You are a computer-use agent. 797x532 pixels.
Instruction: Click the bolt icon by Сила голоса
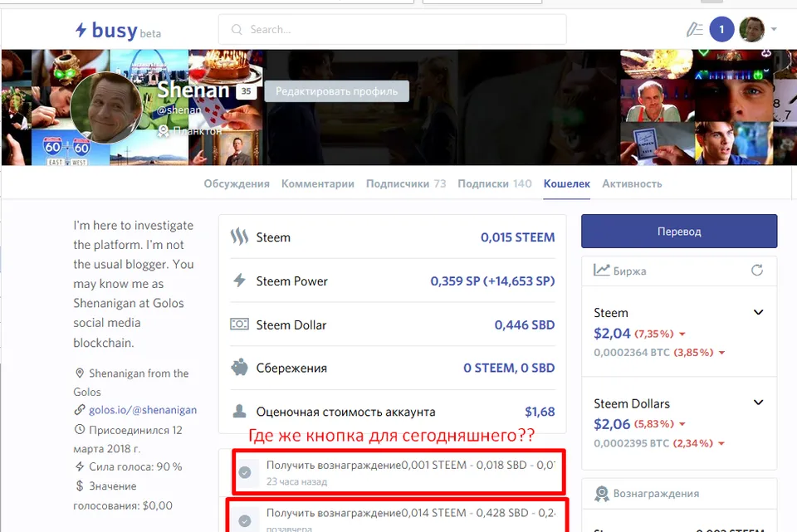tap(80, 466)
